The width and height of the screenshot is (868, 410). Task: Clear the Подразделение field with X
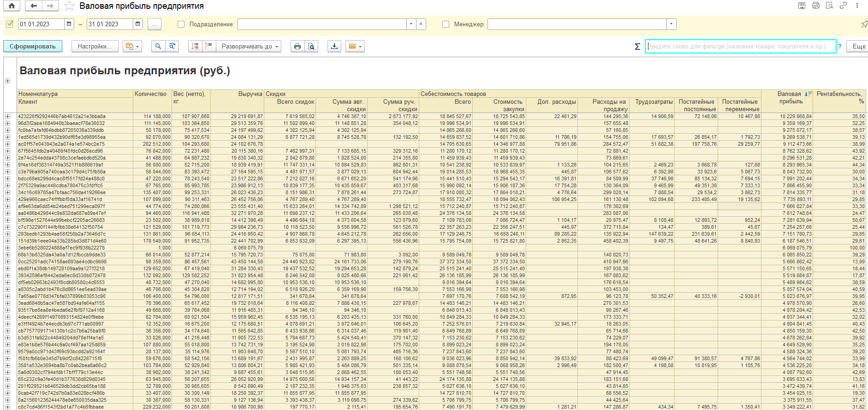[421, 24]
